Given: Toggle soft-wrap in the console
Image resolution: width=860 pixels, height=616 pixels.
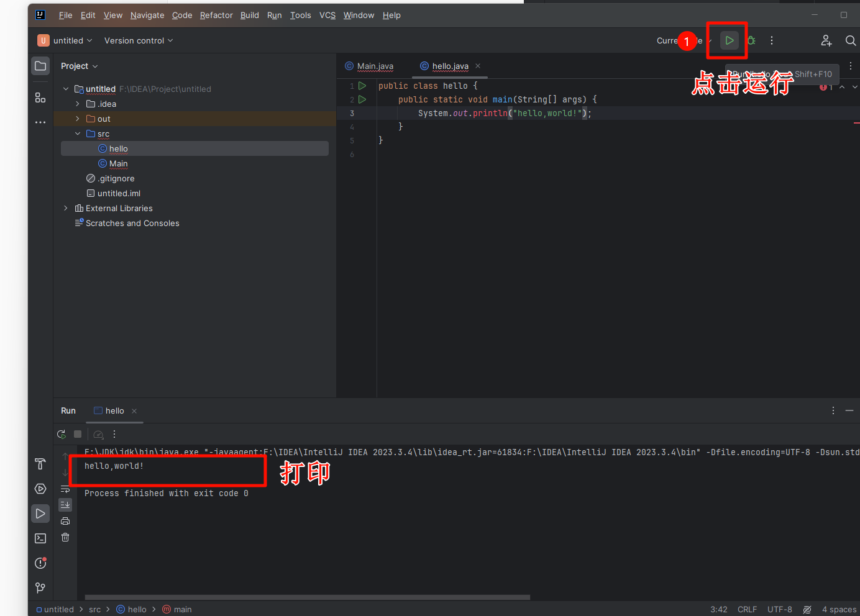Looking at the screenshot, I should pyautogui.click(x=65, y=489).
